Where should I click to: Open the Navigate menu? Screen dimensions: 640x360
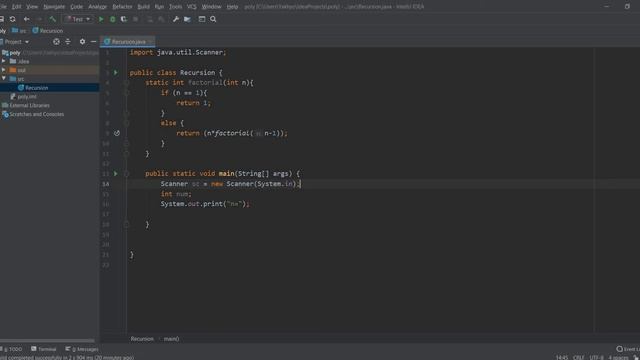pos(54,7)
